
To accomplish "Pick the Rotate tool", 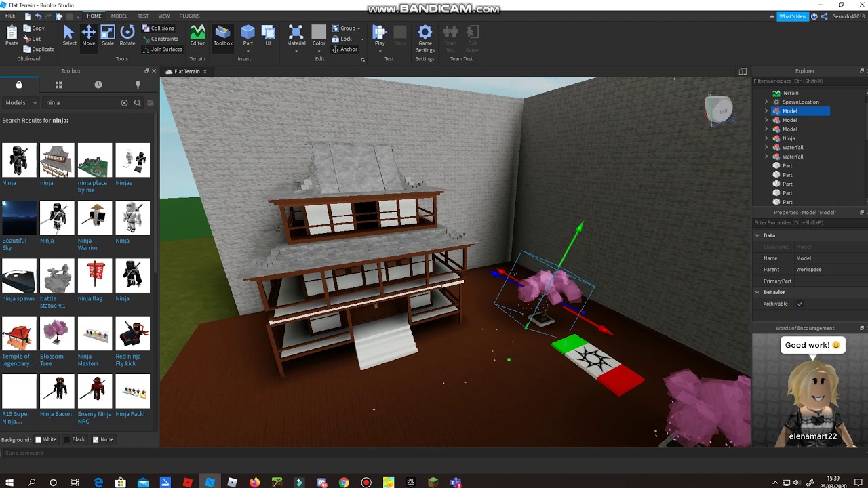I will [x=127, y=36].
